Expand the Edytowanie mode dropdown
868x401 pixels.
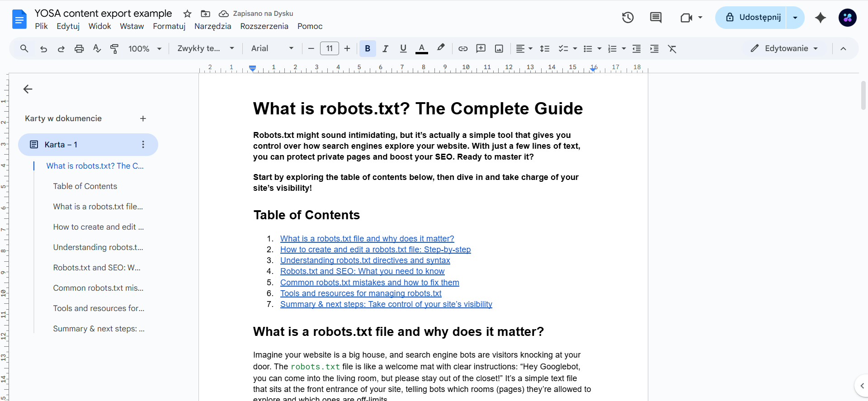click(x=784, y=48)
